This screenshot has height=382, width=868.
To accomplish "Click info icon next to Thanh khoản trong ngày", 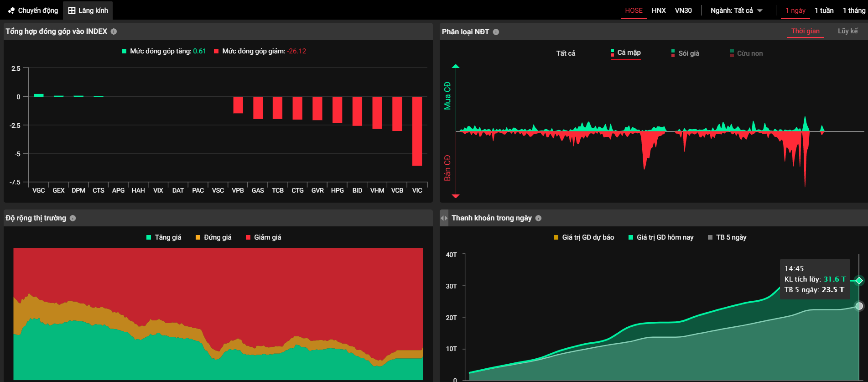I will point(538,218).
